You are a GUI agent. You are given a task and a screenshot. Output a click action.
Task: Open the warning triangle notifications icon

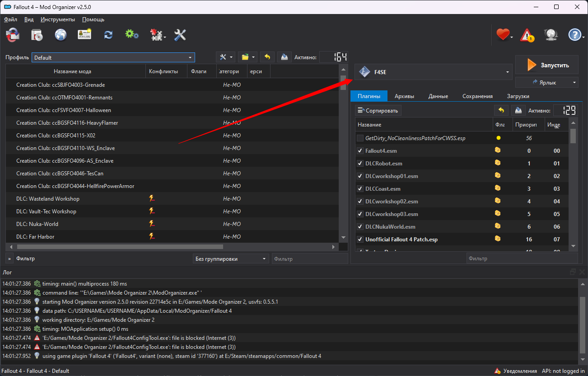(527, 35)
